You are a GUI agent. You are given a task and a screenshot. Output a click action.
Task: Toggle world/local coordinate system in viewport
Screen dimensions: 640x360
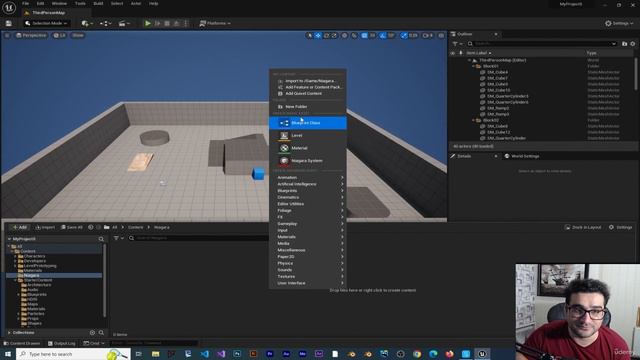[344, 36]
